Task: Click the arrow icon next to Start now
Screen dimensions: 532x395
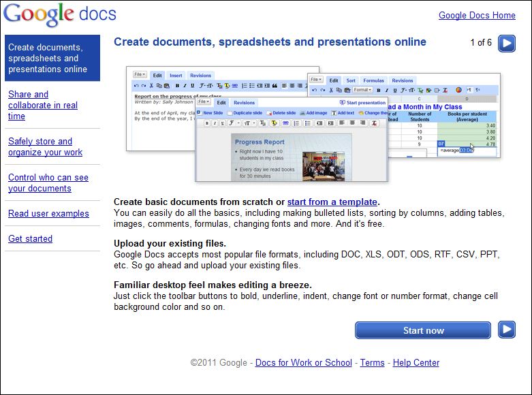Action: coord(507,330)
